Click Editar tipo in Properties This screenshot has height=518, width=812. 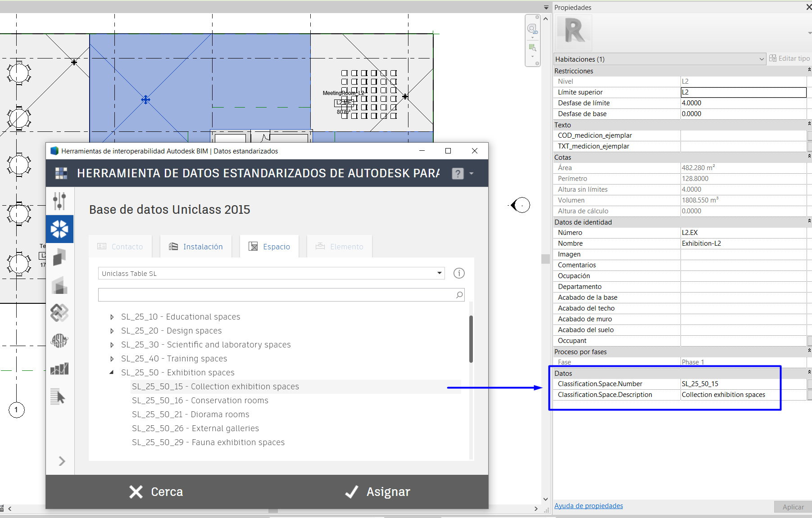pyautogui.click(x=789, y=59)
